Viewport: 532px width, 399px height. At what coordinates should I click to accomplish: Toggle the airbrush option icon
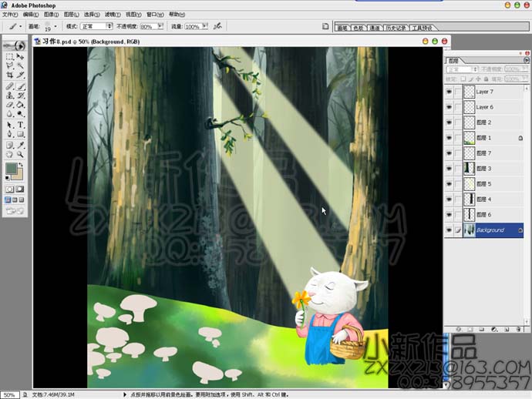[217, 25]
